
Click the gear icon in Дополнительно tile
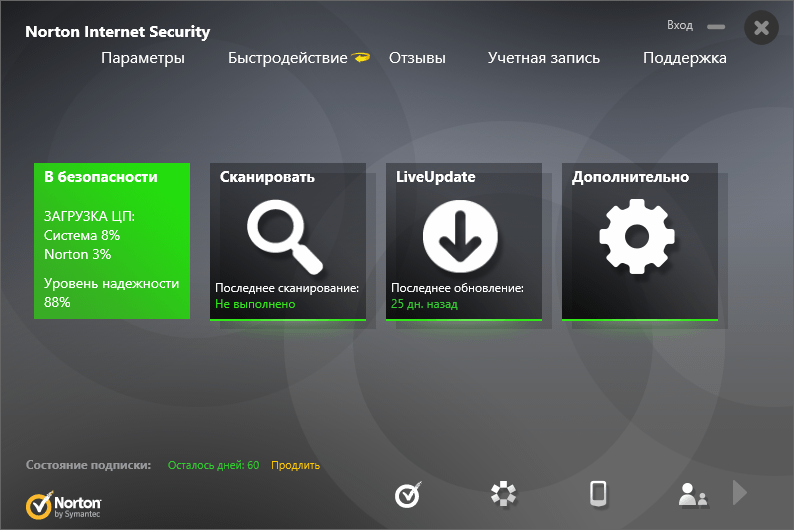point(637,236)
